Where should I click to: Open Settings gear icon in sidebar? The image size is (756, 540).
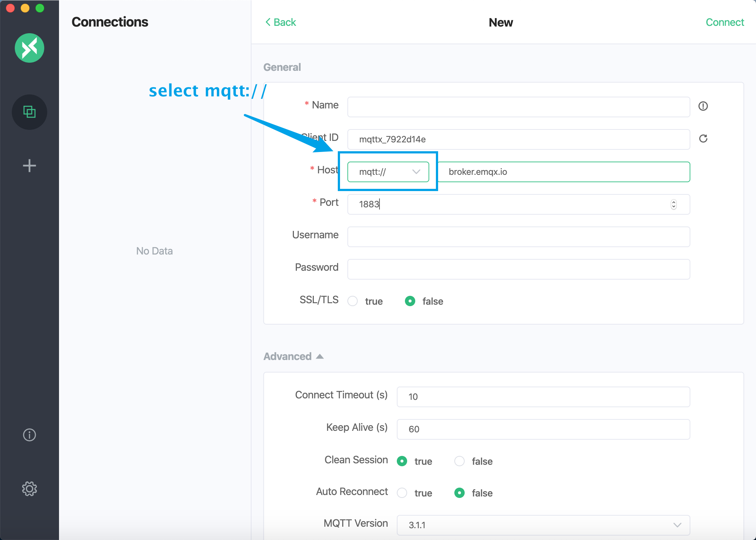point(30,489)
